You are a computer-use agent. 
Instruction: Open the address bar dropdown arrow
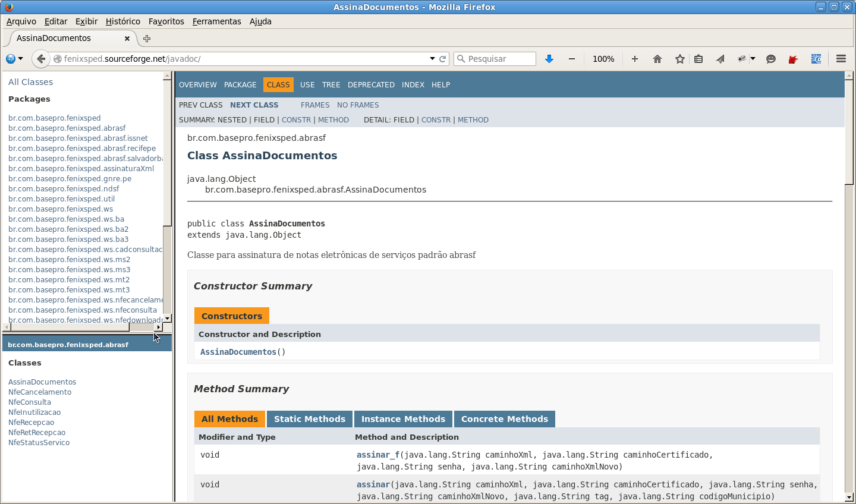click(433, 59)
